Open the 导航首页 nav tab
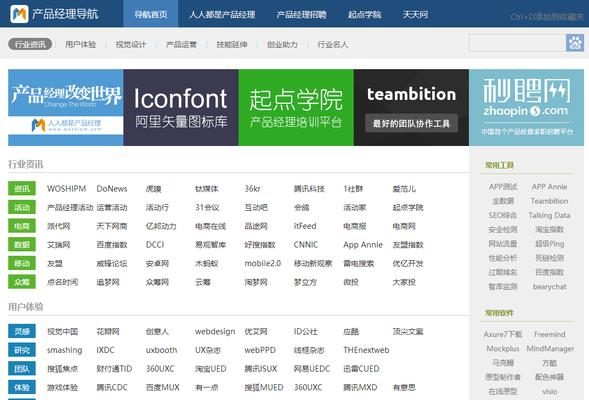 click(151, 14)
